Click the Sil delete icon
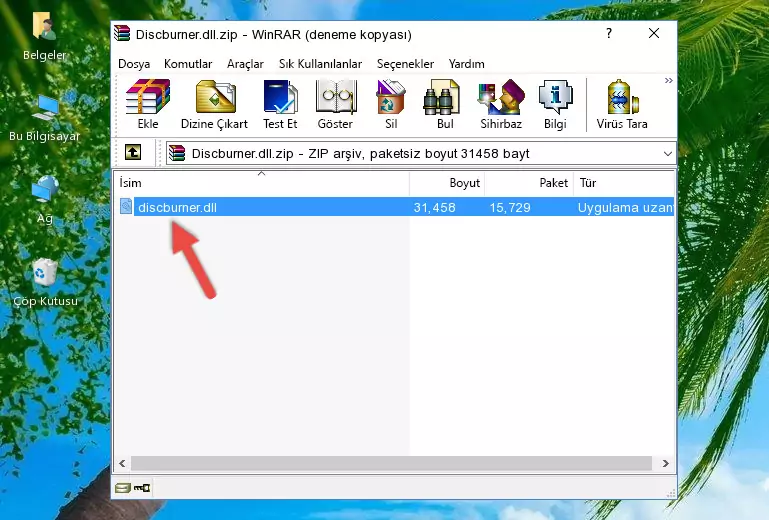This screenshot has height=520, width=769. (x=391, y=104)
